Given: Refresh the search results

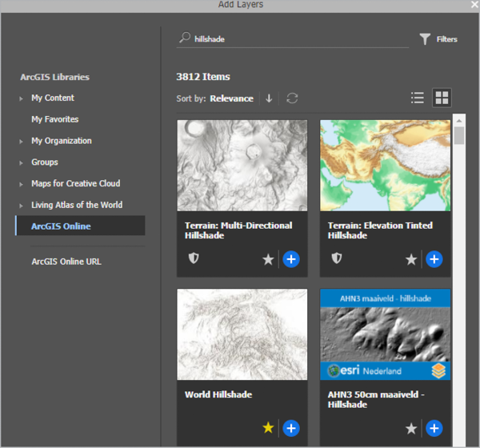Looking at the screenshot, I should [x=292, y=98].
